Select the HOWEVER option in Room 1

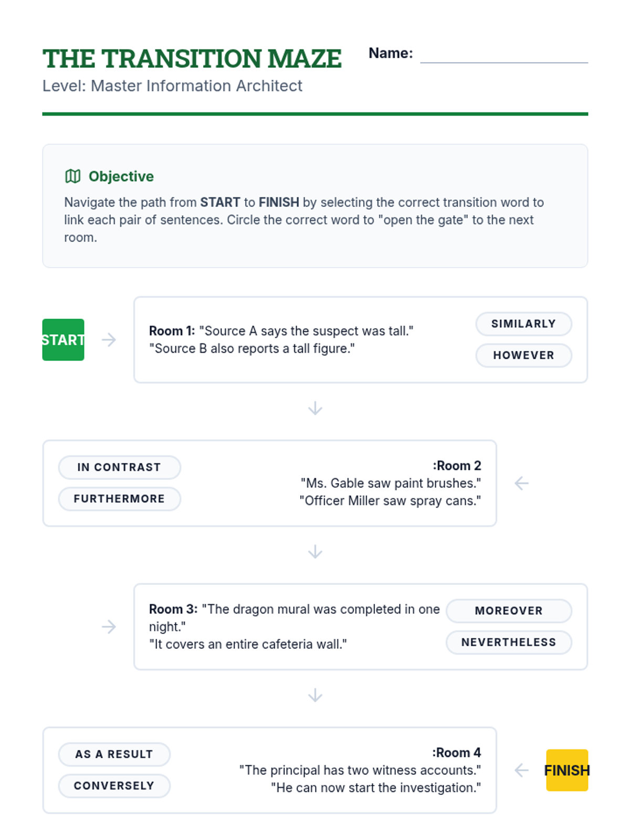pos(523,355)
